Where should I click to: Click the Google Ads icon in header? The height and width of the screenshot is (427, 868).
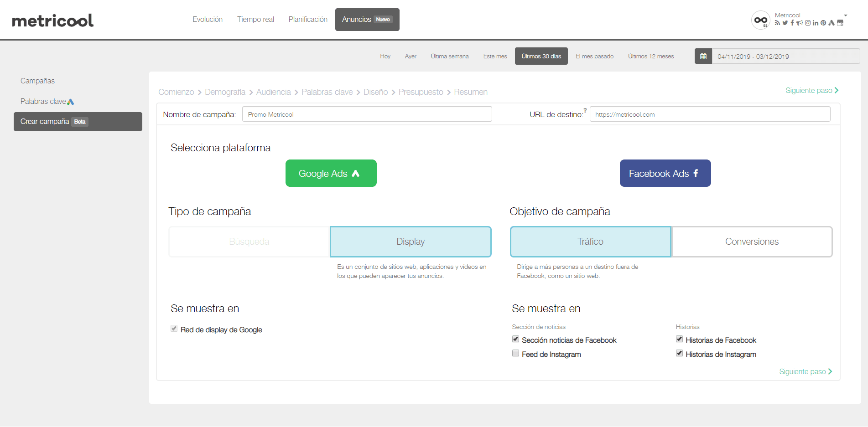click(x=832, y=23)
